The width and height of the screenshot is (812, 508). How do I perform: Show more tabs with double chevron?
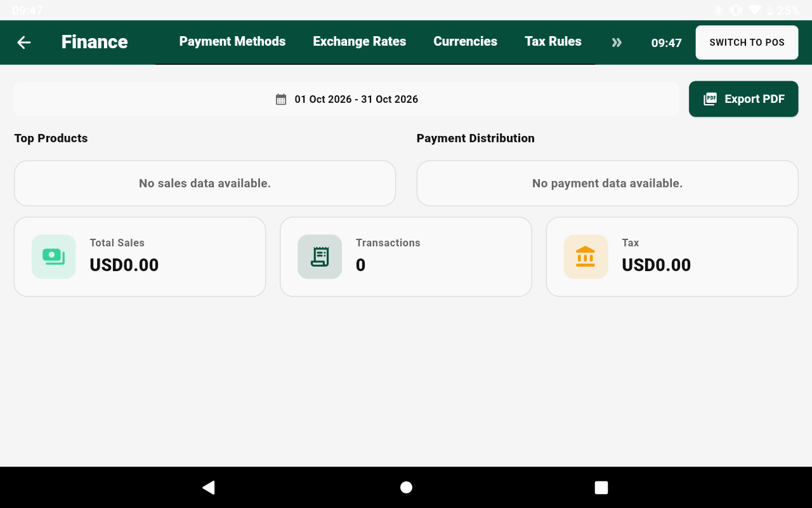(617, 43)
